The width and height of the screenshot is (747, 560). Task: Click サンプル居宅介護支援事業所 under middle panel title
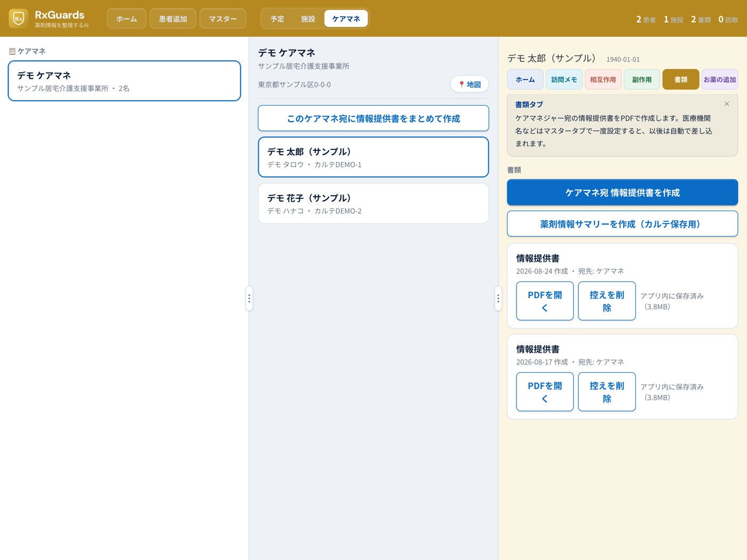[x=304, y=66]
